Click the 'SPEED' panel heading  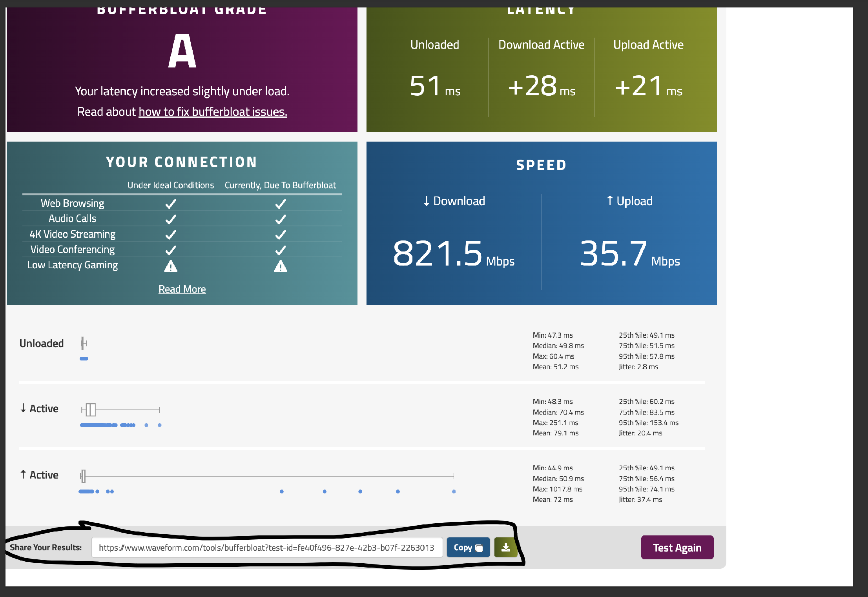coord(542,165)
